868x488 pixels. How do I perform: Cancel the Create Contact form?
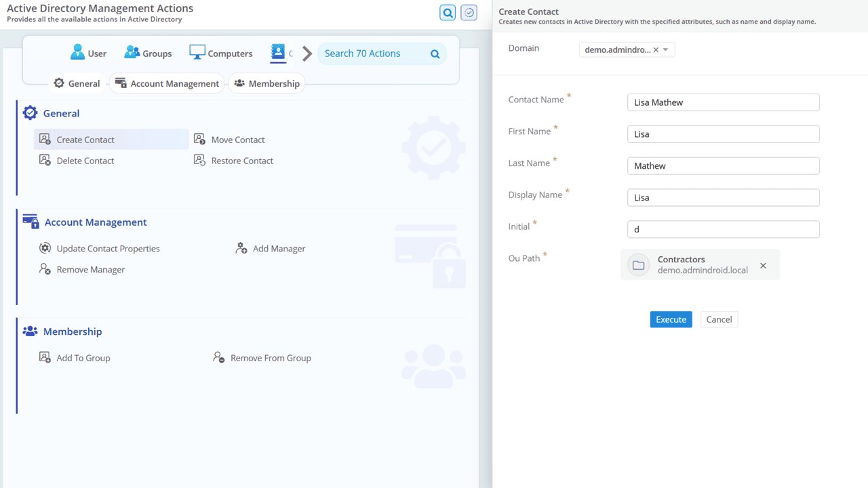719,319
